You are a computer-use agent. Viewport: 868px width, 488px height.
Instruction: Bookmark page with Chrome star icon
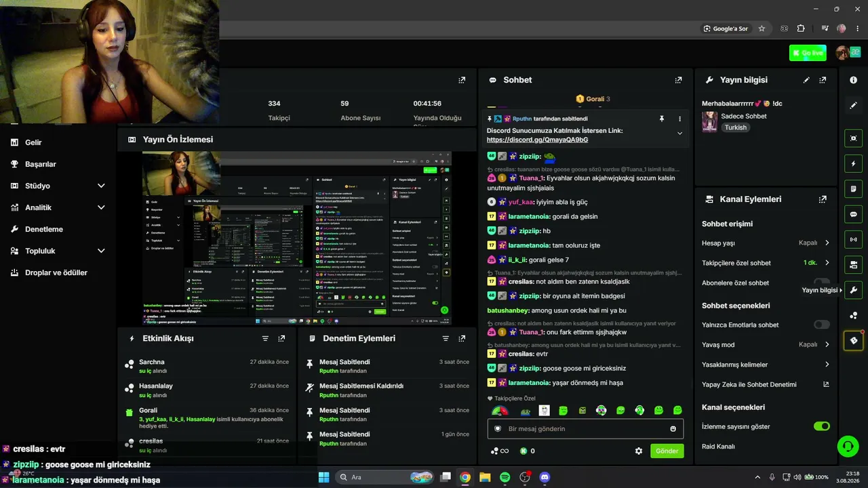click(x=762, y=28)
